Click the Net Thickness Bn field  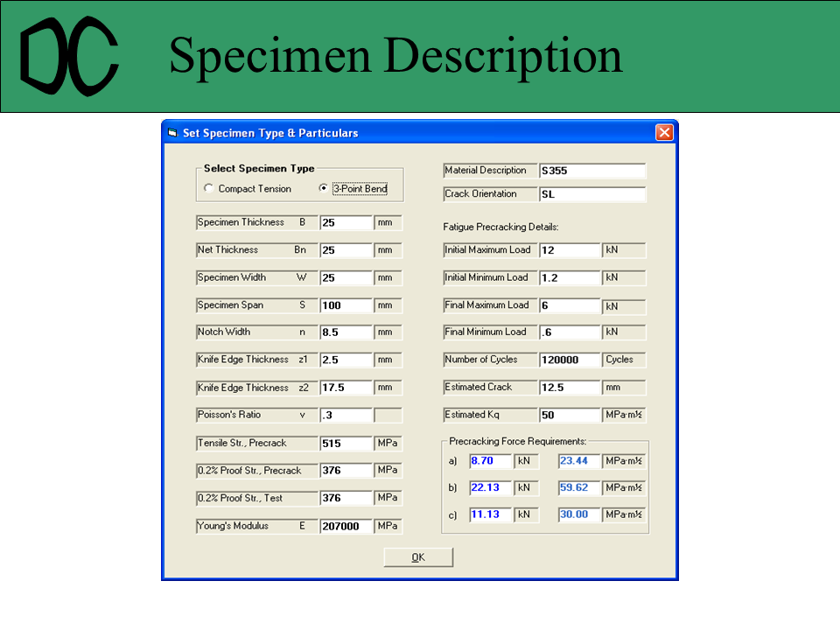346,251
